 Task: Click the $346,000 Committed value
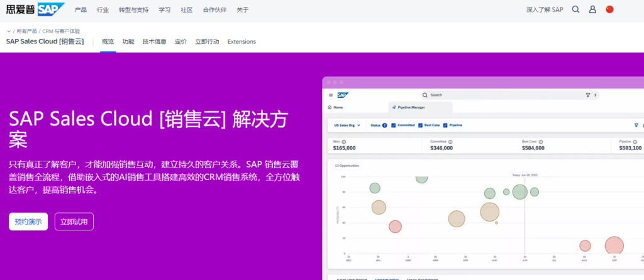click(441, 148)
